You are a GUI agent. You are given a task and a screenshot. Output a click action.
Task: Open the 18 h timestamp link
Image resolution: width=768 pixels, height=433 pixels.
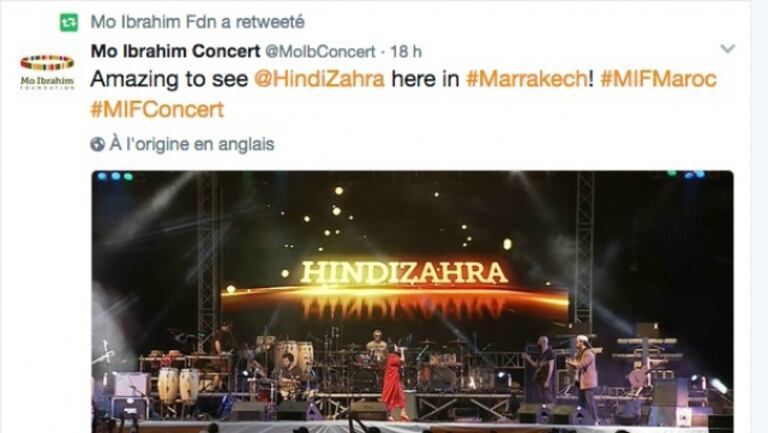(x=406, y=51)
